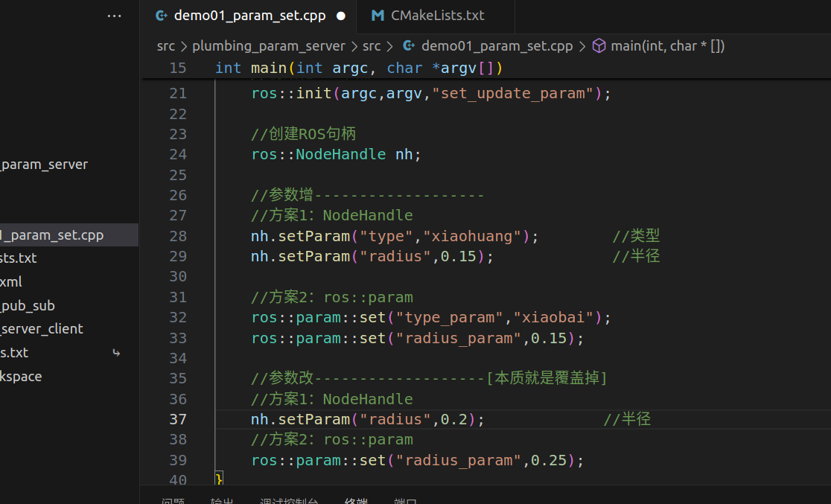Click the method symbol icon before main breadcrumb
Screen dimensions: 831x504
[x=600, y=45]
